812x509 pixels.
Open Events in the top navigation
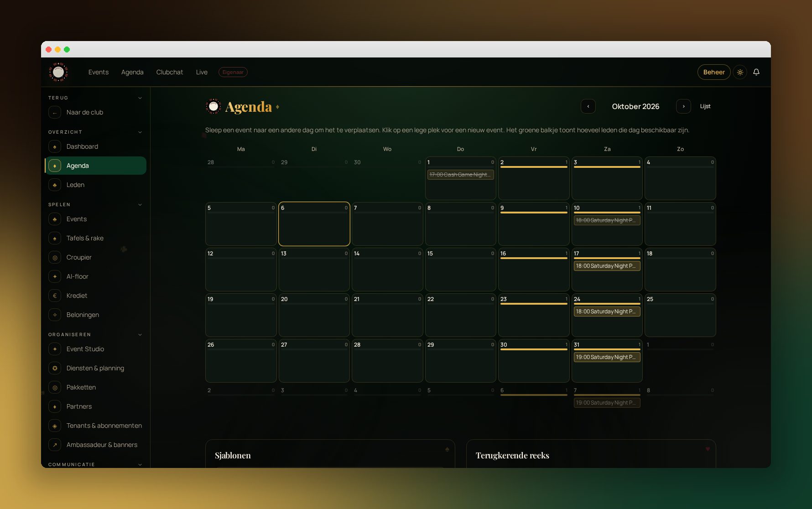99,72
